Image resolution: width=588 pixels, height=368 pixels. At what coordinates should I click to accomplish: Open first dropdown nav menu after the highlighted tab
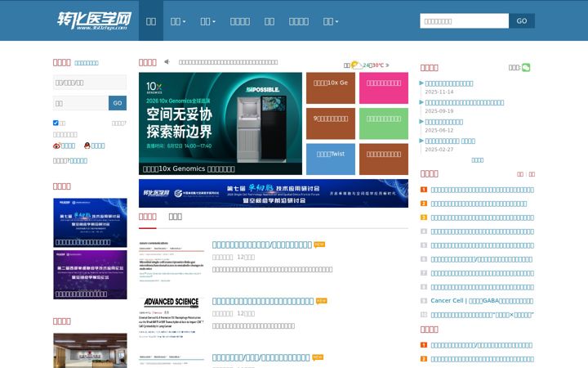(x=178, y=21)
